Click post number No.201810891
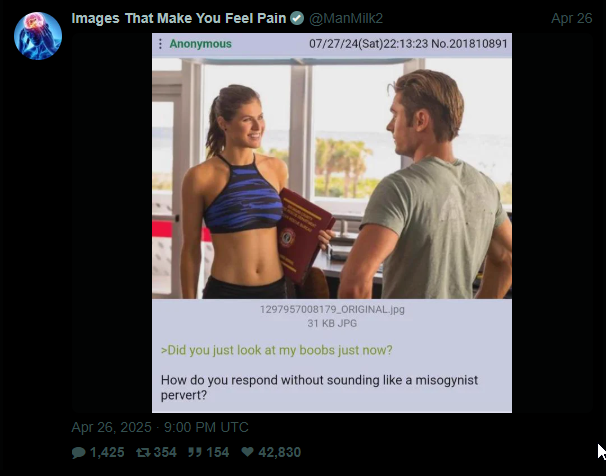 [469, 44]
